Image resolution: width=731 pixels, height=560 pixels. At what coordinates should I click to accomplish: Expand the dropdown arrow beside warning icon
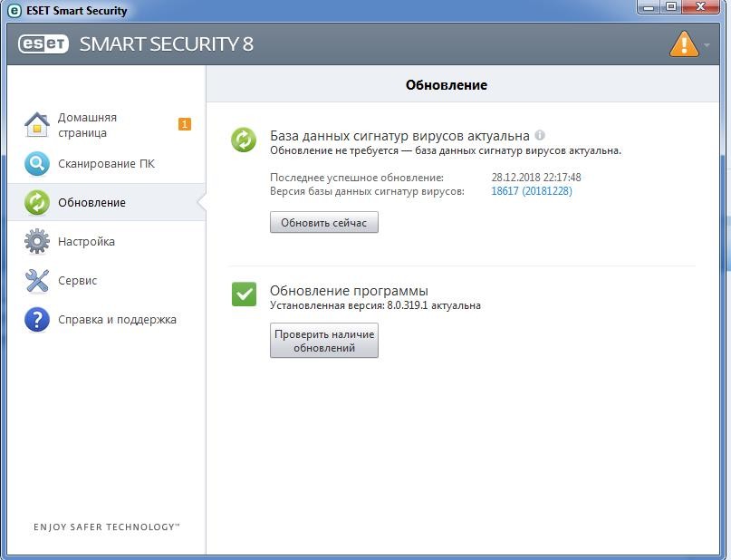[707, 44]
